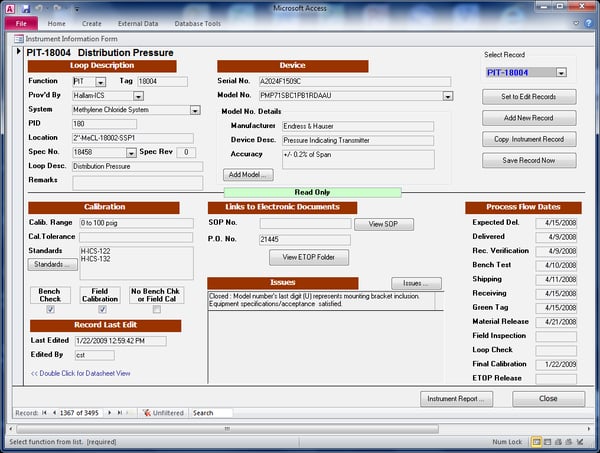Viewport: 600px width, 453px height.
Task: Open the Select Record combo box arrow
Action: point(561,72)
